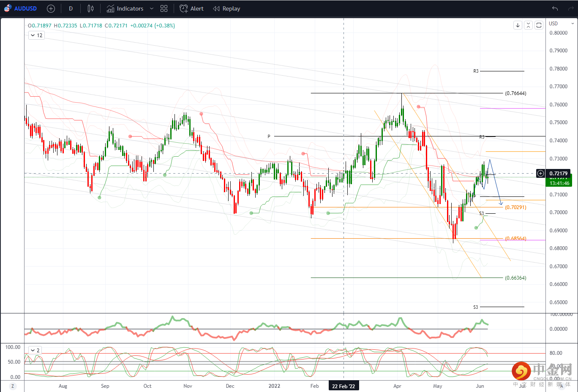Click the plus icon beside 0.72179 price label
578x392 pixels.
click(x=540, y=174)
